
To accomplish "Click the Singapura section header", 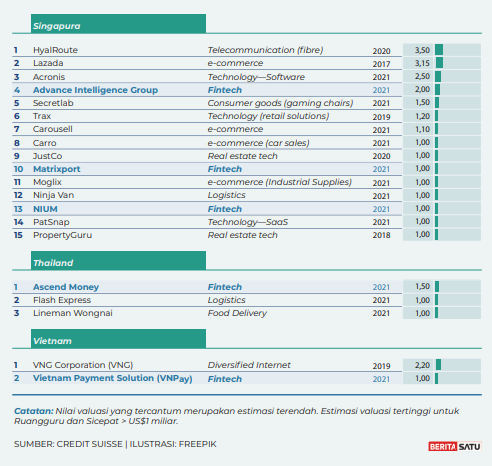I will click(x=118, y=24).
